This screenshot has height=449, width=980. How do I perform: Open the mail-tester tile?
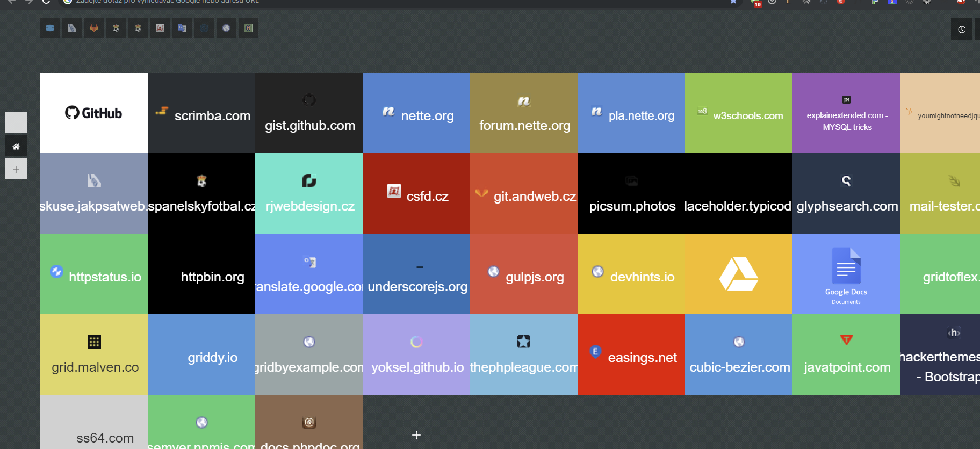pyautogui.click(x=940, y=193)
